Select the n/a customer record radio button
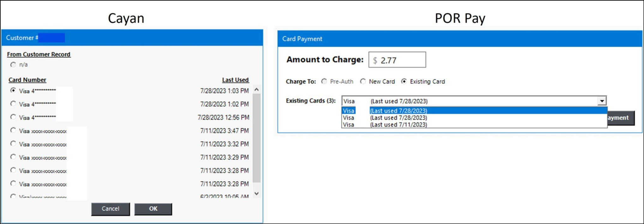 [13, 65]
